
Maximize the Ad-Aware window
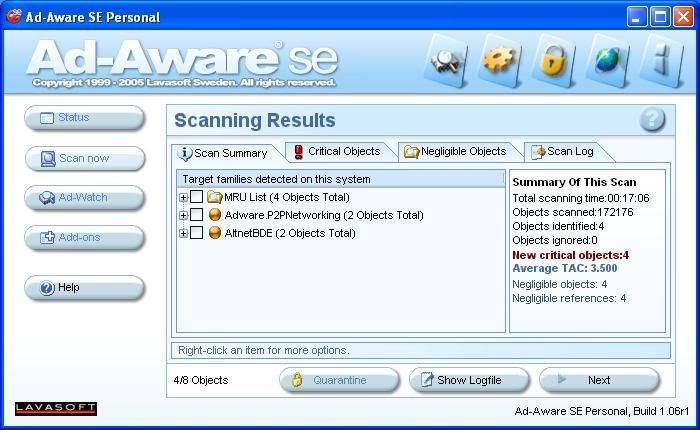(660, 17)
